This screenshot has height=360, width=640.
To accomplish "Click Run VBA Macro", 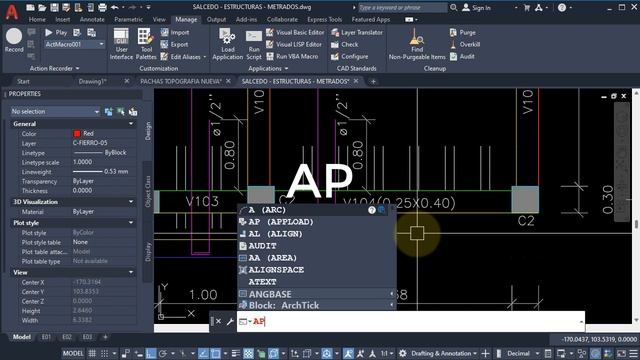I will point(292,56).
